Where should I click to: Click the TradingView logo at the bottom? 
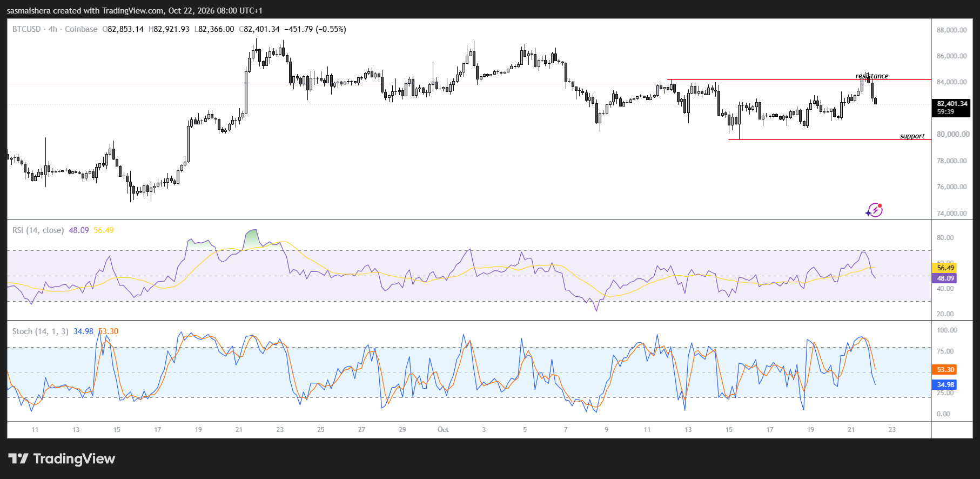coord(62,459)
